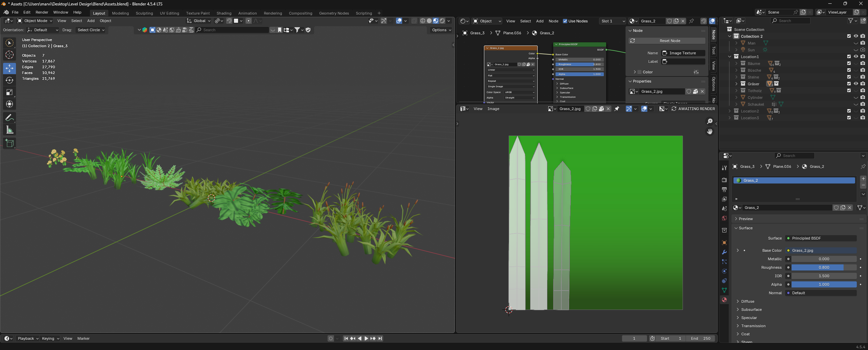The width and height of the screenshot is (868, 350).
Task: Open the viewport Options button
Action: 441,30
